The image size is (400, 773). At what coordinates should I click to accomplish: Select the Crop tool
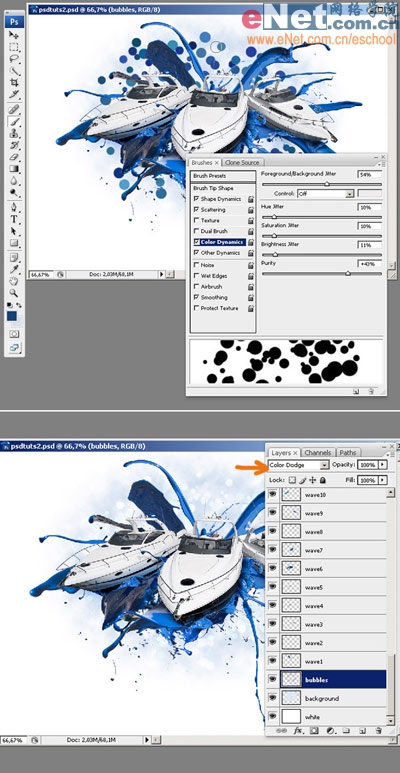[x=14, y=82]
